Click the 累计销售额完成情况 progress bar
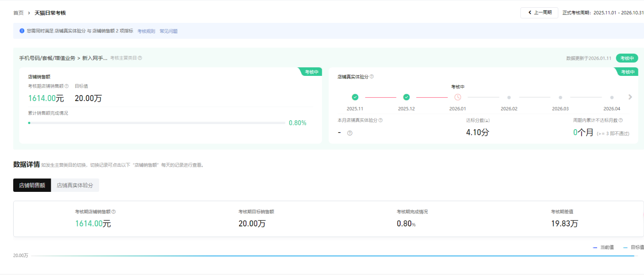This screenshot has height=275, width=644. click(157, 123)
